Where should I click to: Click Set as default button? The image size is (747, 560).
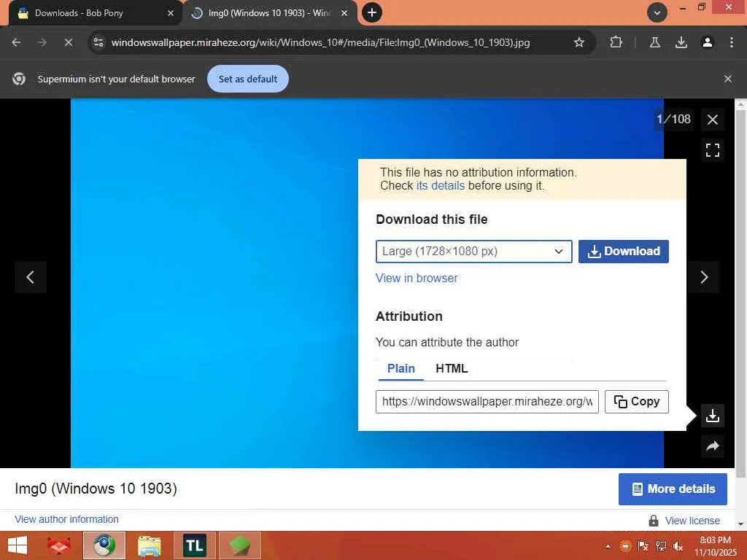point(248,79)
